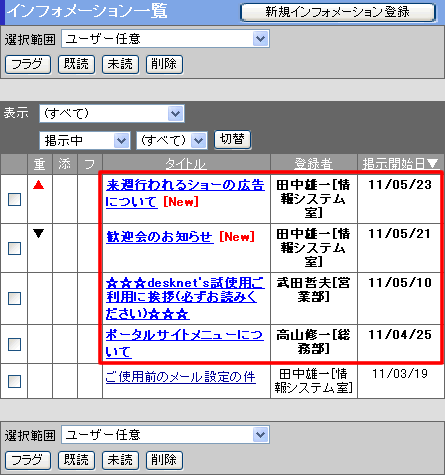
Task: Tick checkbox for 歓迎会のお知らせ row
Action: pyautogui.click(x=14, y=248)
